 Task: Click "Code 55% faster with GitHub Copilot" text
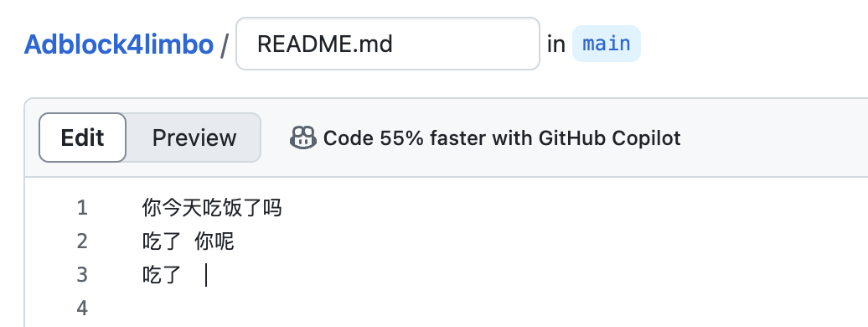(502, 138)
